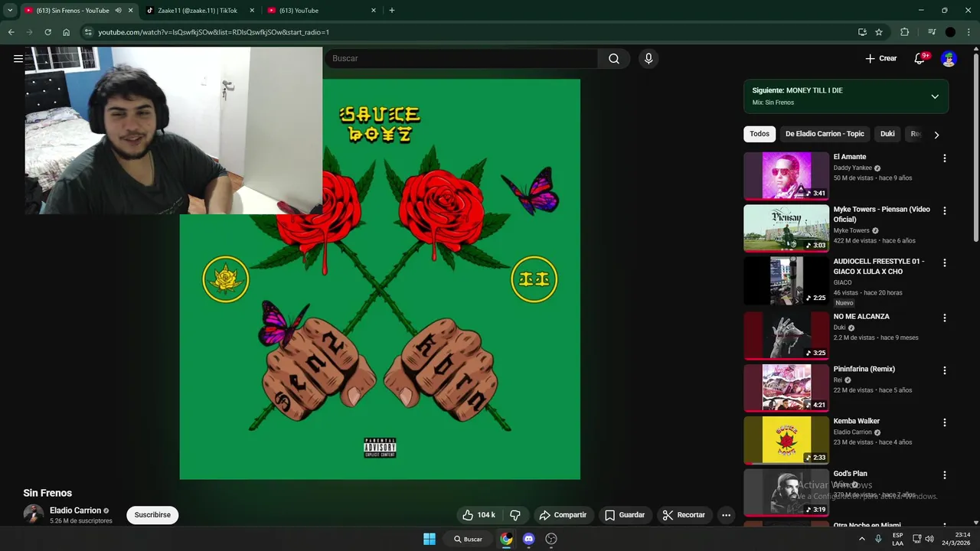Open Chrome from the taskbar
The width and height of the screenshot is (980, 551).
506,539
